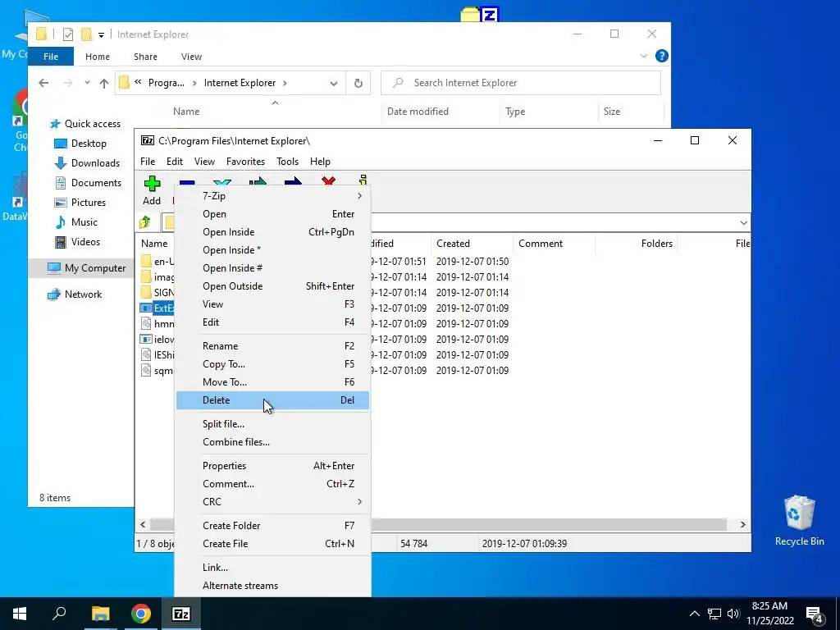Click the properties checkmark icon in Explorer title bar
The width and height of the screenshot is (840, 630).
click(x=68, y=34)
